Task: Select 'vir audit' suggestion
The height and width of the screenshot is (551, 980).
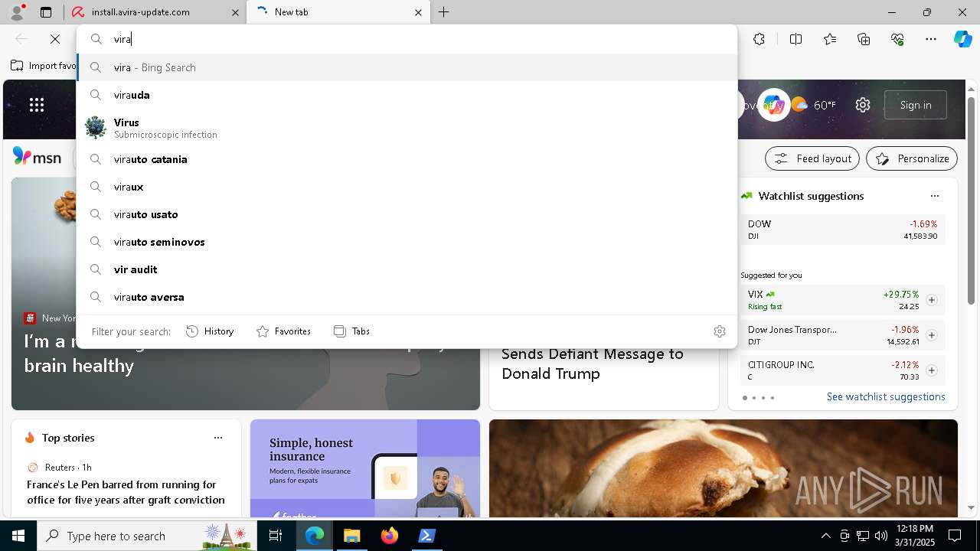Action: click(x=407, y=269)
